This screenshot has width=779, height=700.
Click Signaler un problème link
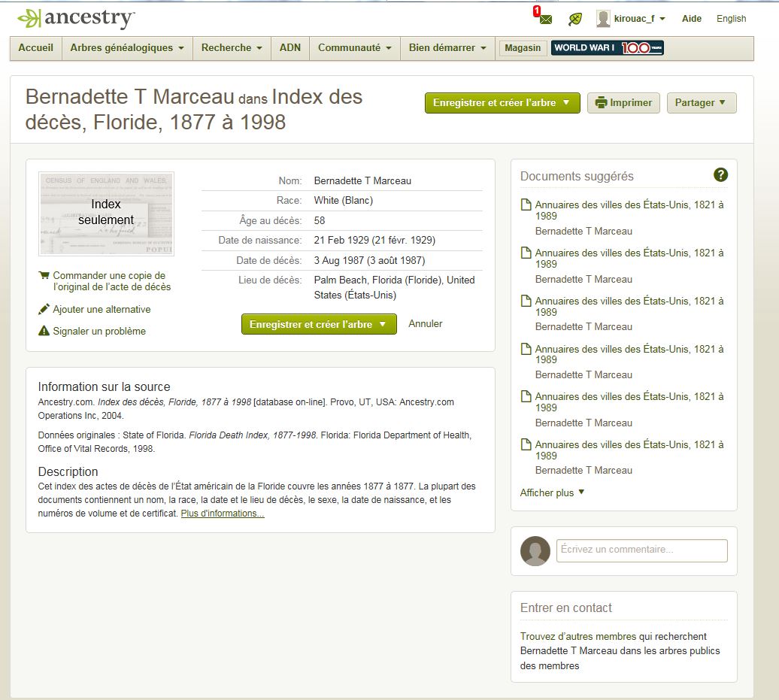click(99, 331)
